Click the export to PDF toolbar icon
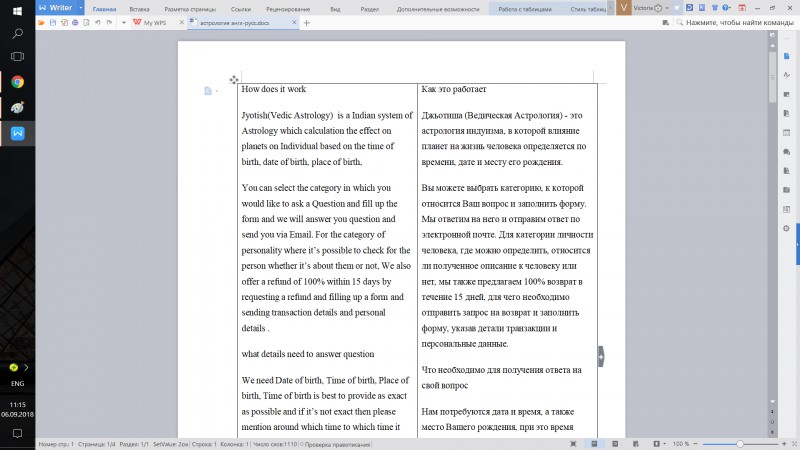800x450 pixels. point(64,22)
